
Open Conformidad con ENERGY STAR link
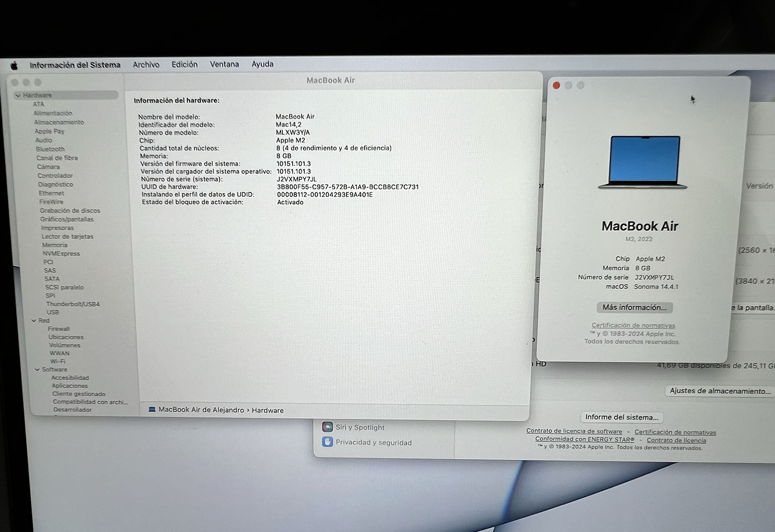click(585, 439)
